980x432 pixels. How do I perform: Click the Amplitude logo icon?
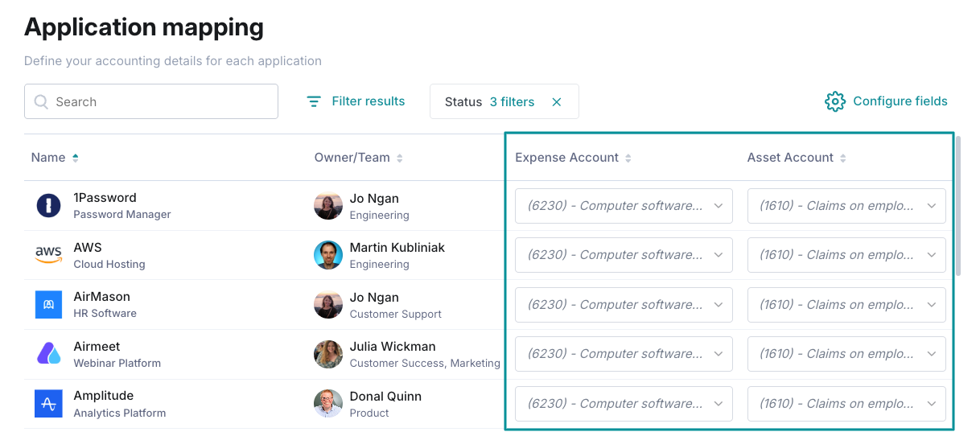(49, 404)
